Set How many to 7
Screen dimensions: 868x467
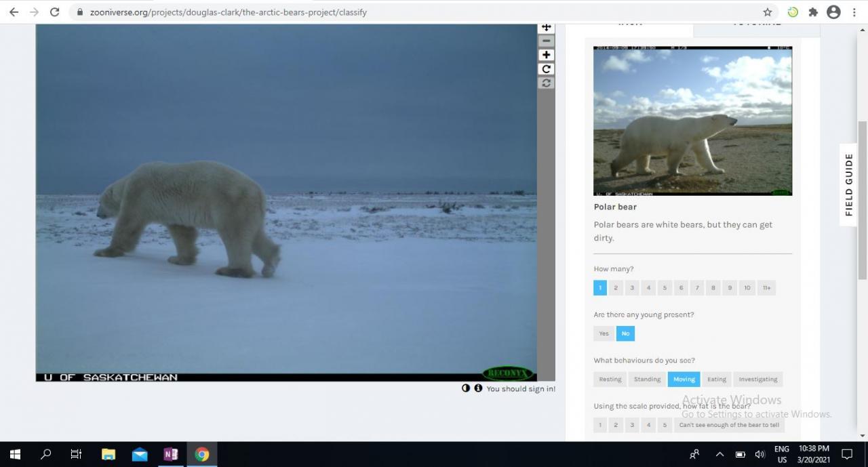(x=697, y=287)
